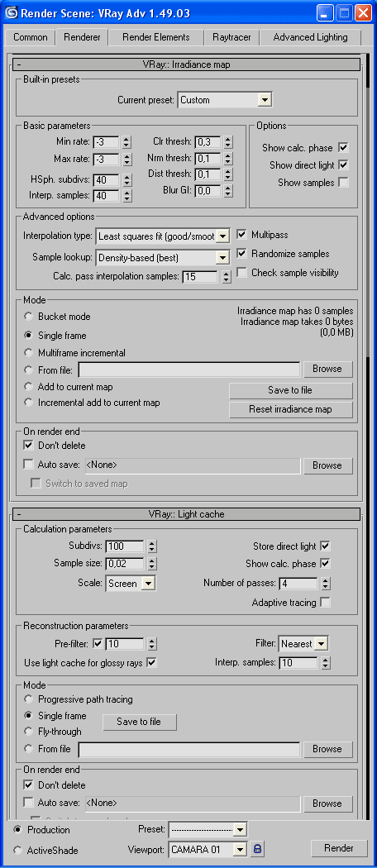Click the light cache Subdivs field

(125, 546)
